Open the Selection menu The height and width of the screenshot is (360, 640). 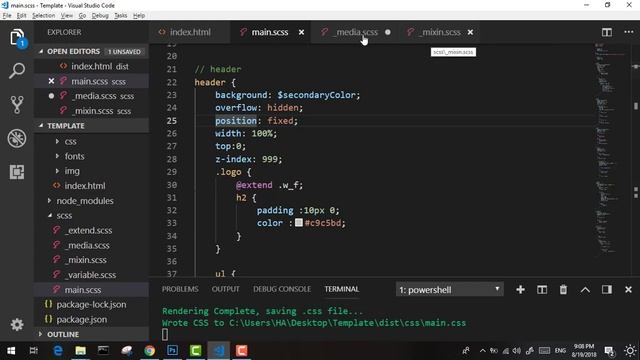(43, 16)
